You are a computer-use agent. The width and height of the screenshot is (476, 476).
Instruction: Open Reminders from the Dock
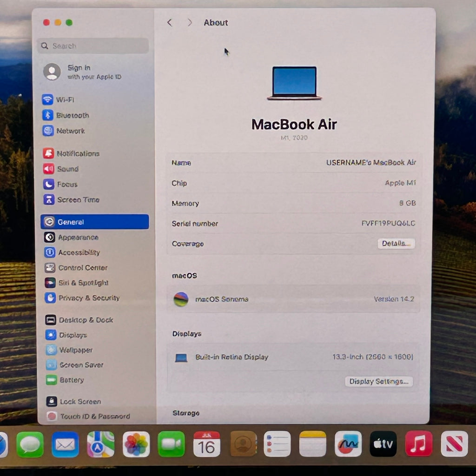277,444
